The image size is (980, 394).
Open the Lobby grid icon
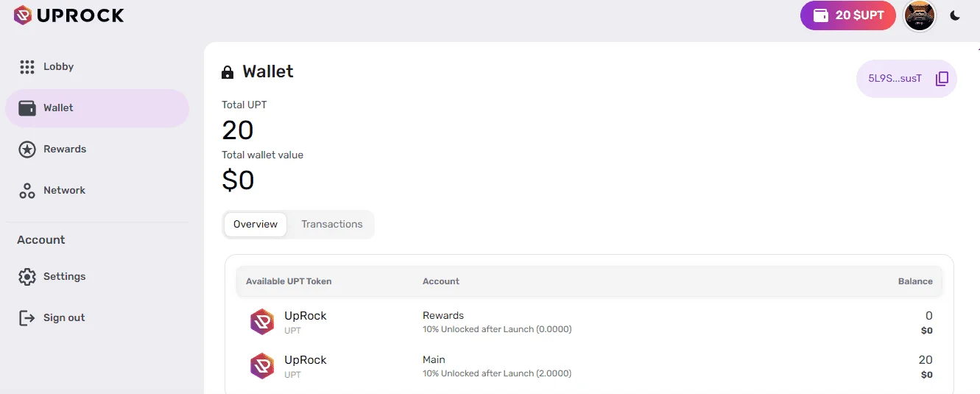tap(27, 67)
